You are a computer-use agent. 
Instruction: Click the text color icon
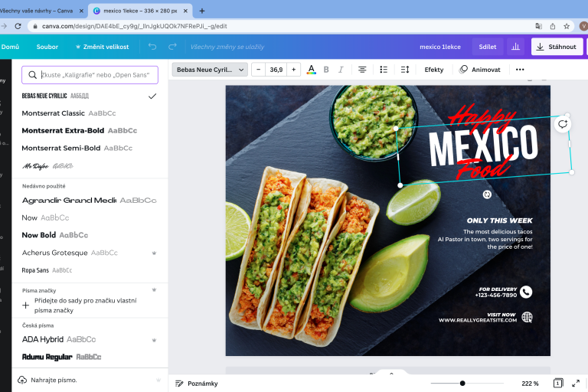(311, 70)
